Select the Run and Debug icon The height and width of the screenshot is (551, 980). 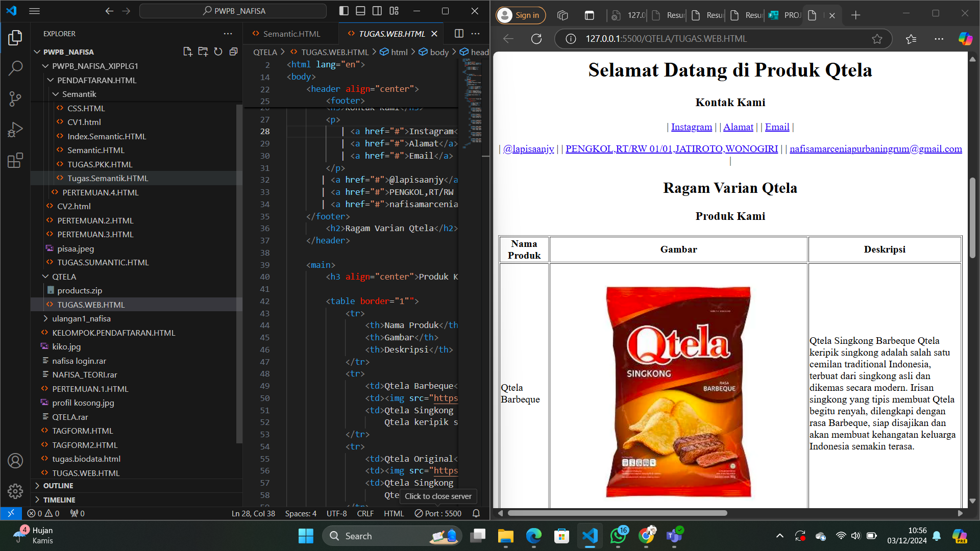(15, 130)
